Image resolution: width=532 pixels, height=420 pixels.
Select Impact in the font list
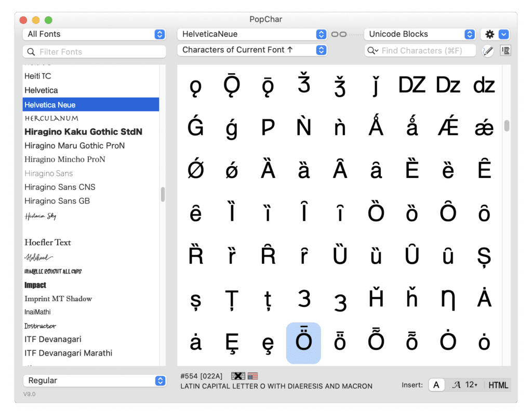point(35,285)
